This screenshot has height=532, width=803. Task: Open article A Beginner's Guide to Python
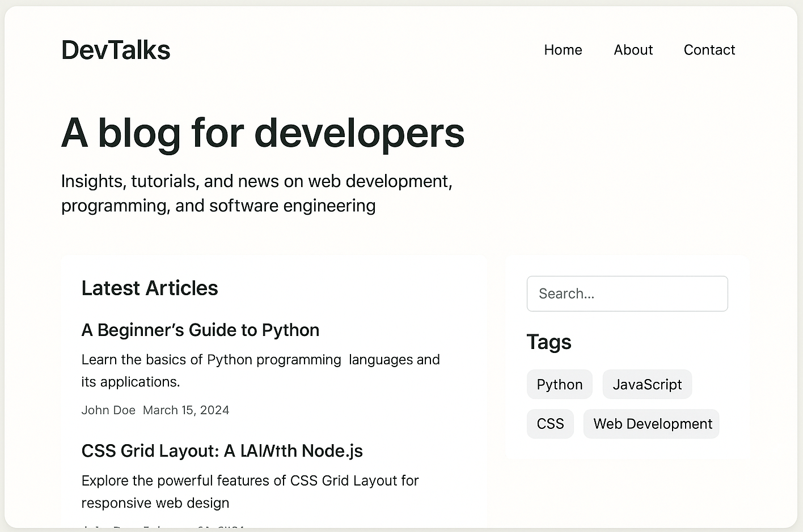coord(200,330)
